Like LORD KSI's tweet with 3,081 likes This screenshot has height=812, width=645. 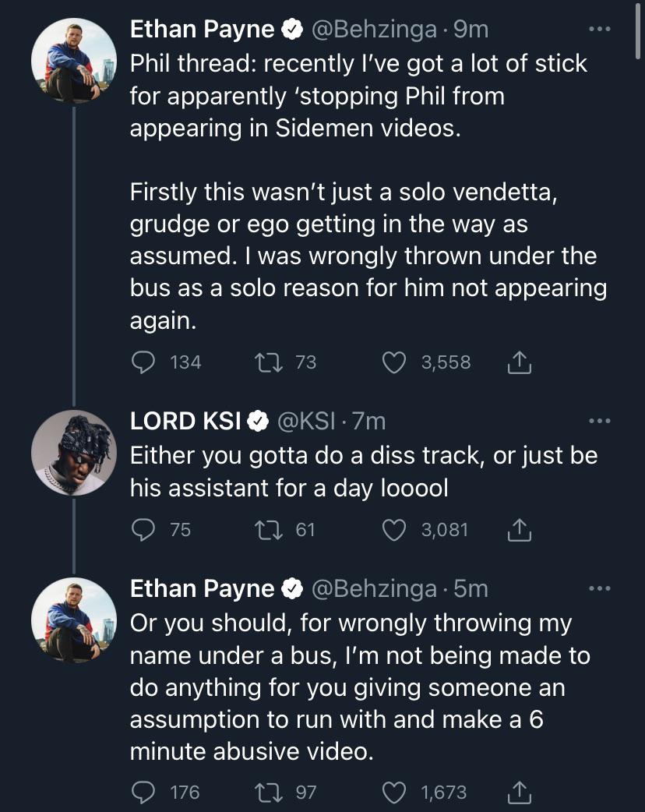coord(395,530)
